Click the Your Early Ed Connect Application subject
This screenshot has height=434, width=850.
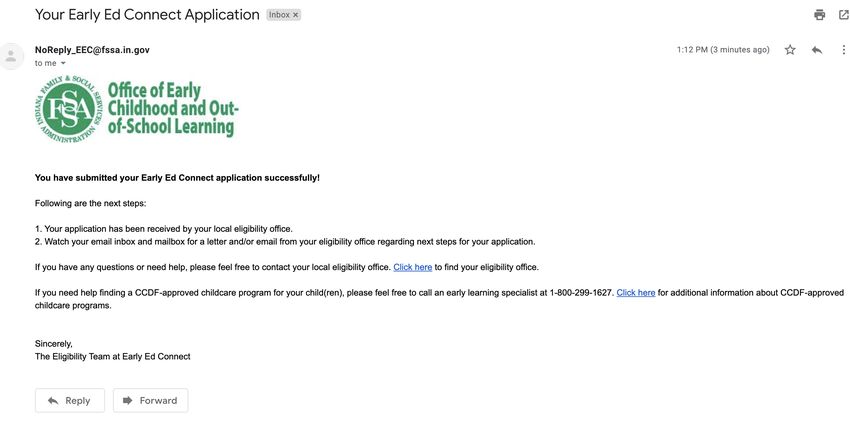[x=147, y=15]
